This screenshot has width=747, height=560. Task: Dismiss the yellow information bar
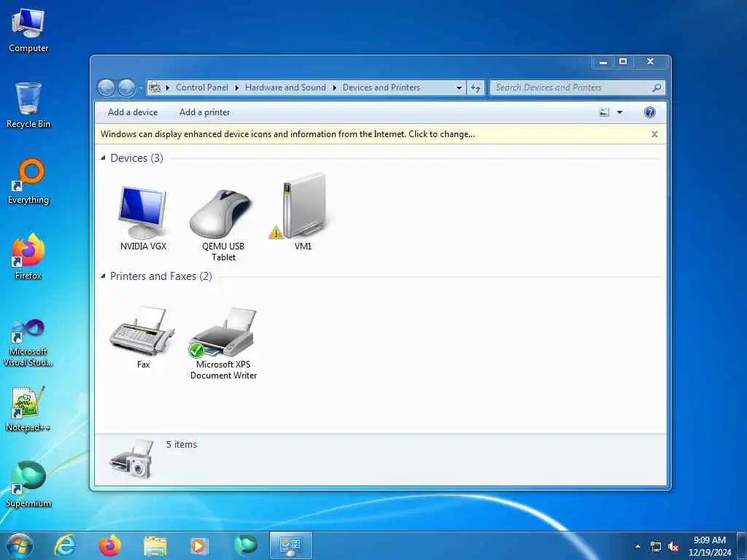point(654,134)
